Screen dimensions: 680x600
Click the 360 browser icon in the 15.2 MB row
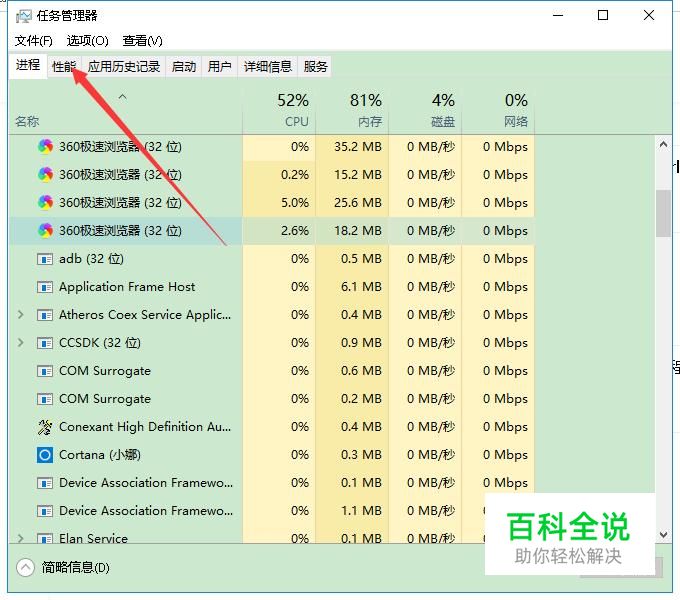(x=45, y=175)
